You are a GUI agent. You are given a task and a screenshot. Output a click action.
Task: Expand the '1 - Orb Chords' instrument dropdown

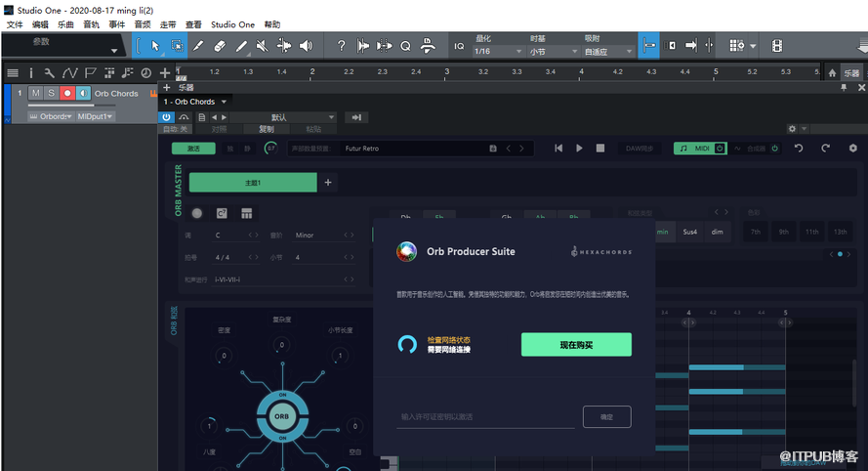coord(225,102)
